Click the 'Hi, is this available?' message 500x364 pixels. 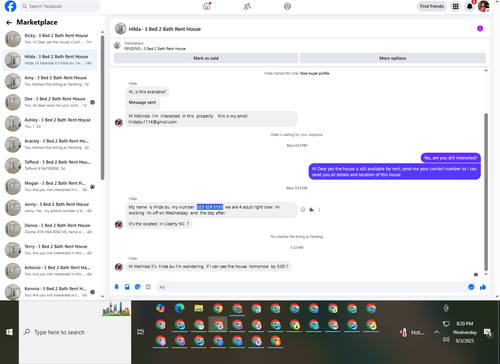[147, 92]
